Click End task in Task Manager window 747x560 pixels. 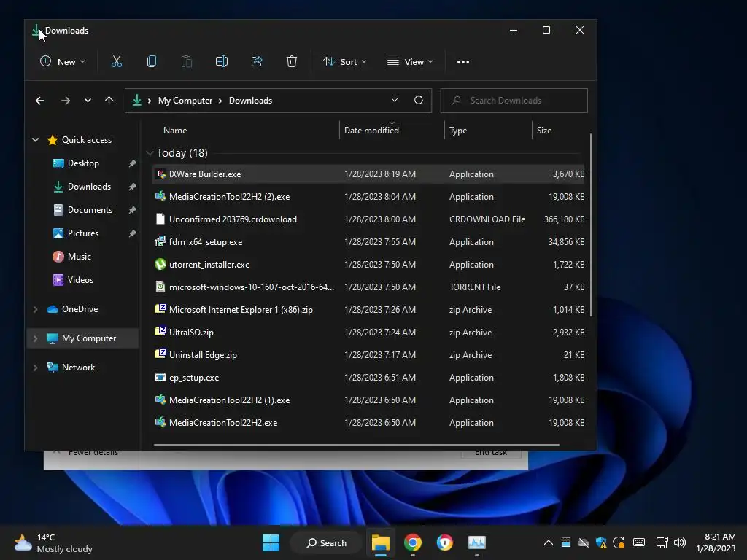[491, 454]
